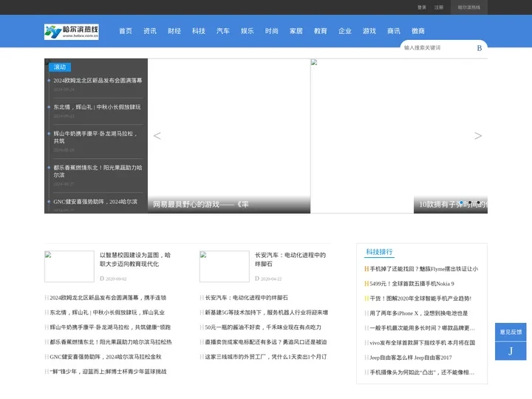Open ranking item 手机摄像头为何如此"凸出"
Screen dimensions: 532x399
coord(422,372)
